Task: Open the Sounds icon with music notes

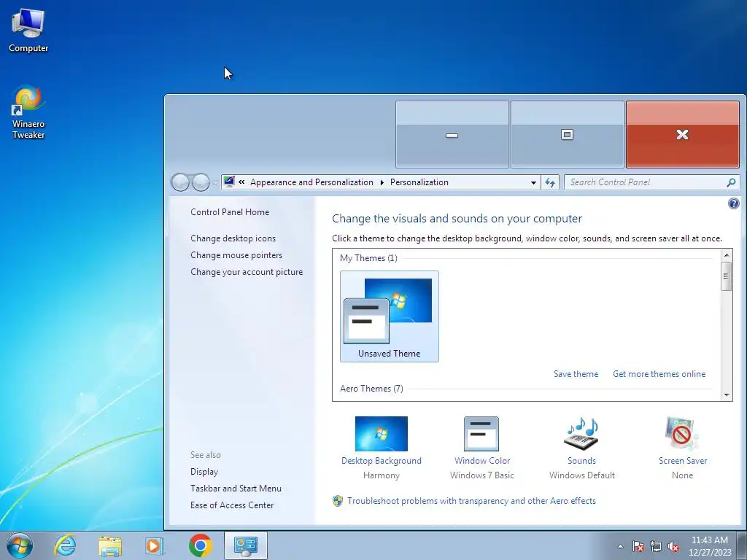Action: (x=581, y=434)
